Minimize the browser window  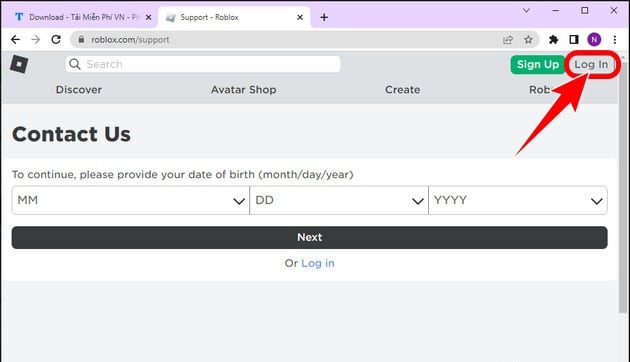[x=556, y=11]
